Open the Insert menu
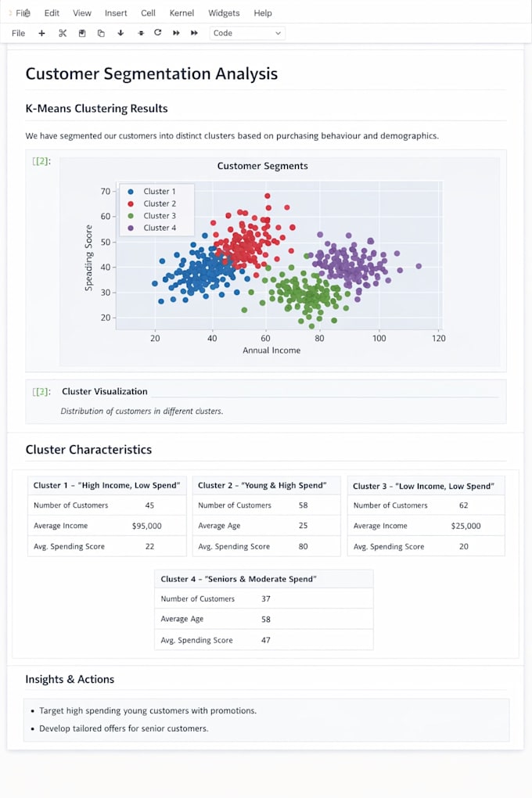 [116, 13]
